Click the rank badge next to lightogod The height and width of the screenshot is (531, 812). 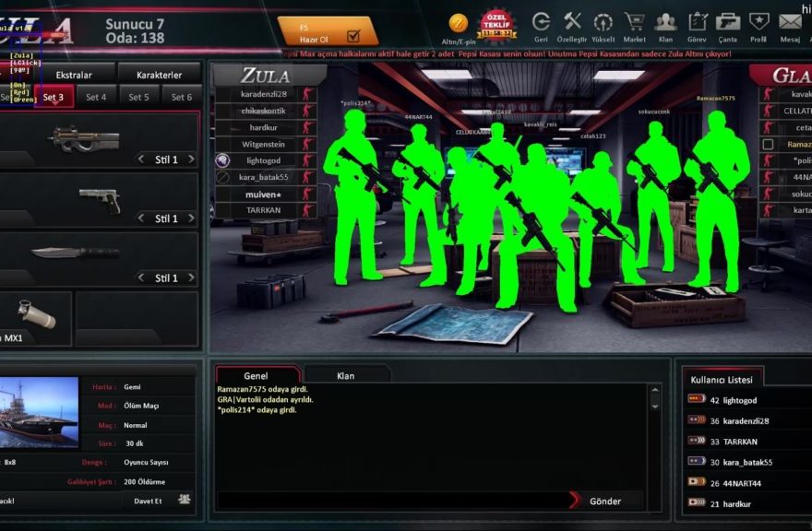click(697, 399)
